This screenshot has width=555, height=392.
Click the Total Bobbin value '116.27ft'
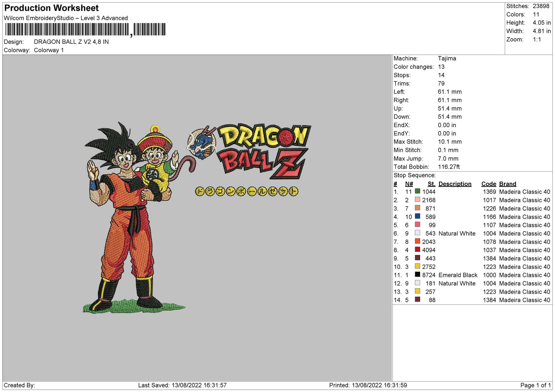pos(449,167)
